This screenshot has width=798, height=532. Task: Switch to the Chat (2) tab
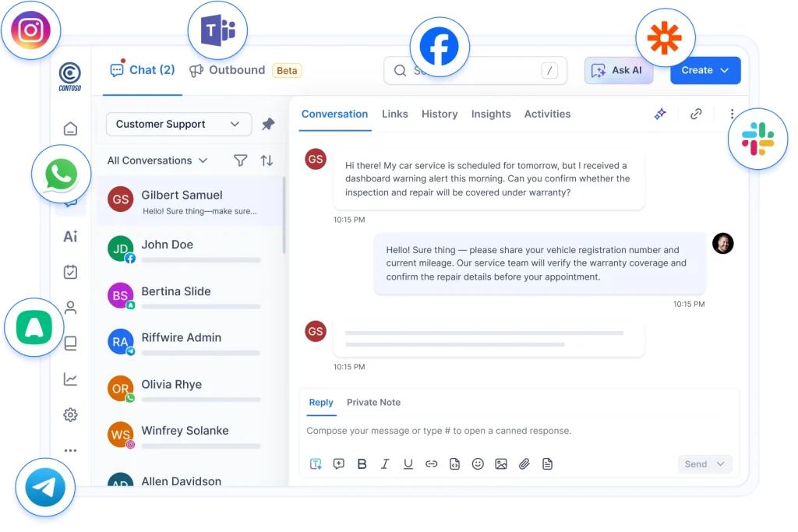[x=143, y=70]
